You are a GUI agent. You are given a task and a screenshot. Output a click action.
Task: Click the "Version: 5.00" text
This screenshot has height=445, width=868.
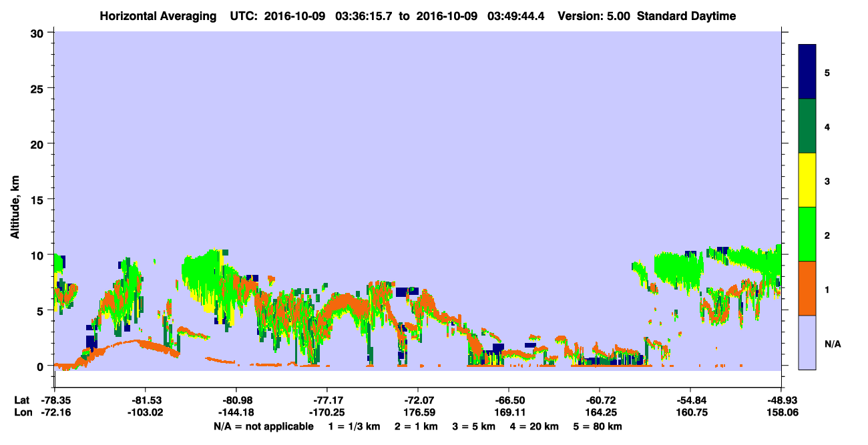click(595, 16)
